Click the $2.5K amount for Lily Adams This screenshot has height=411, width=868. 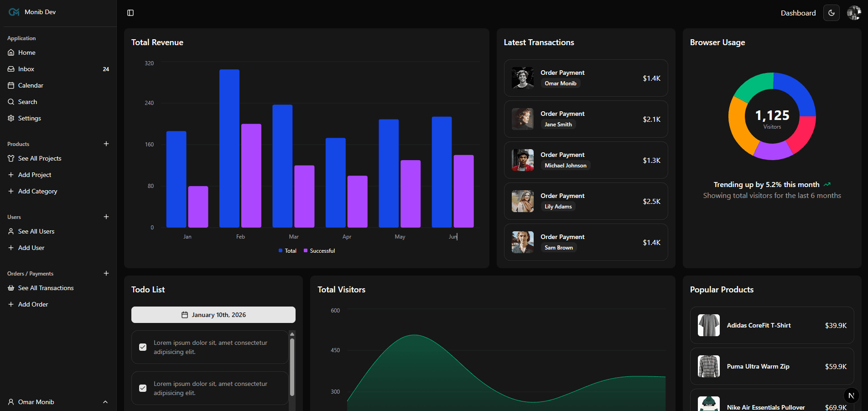[x=652, y=201]
